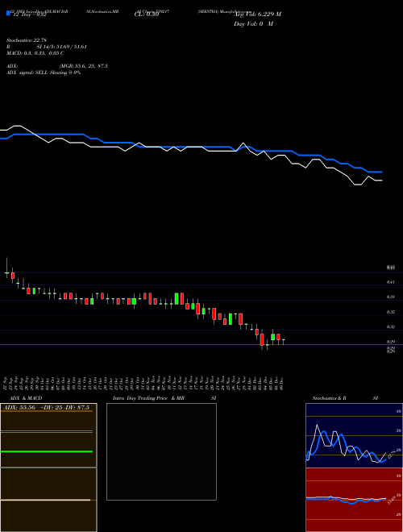
Task: Click the blue 12 Day SMA legend square
Action: [x=8, y=13]
